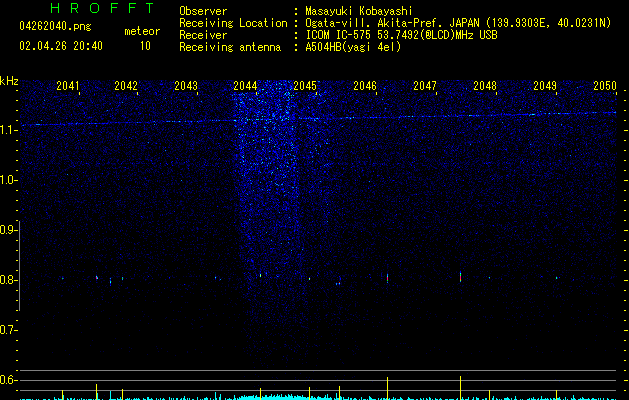Click time marker 2049

coord(545,85)
